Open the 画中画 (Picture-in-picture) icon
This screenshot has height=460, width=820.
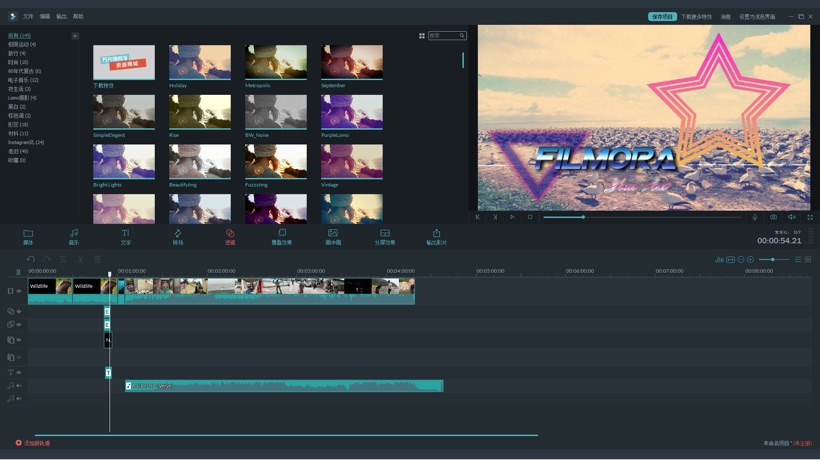(333, 234)
